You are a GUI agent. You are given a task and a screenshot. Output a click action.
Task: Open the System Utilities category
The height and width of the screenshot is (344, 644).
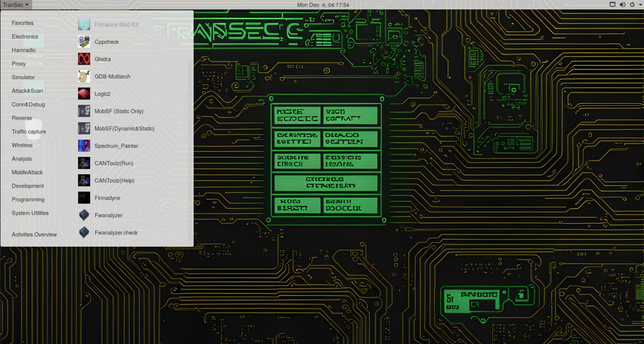click(30, 213)
